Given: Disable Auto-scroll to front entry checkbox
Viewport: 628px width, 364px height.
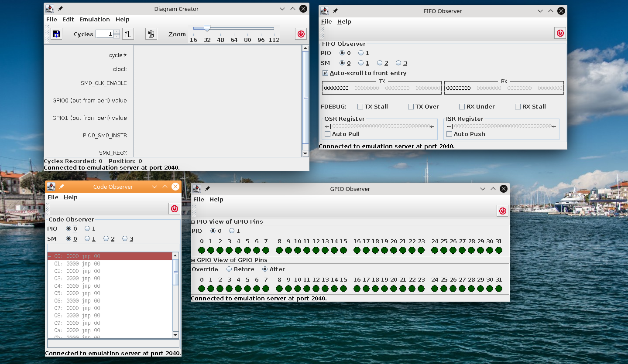Looking at the screenshot, I should click(325, 73).
